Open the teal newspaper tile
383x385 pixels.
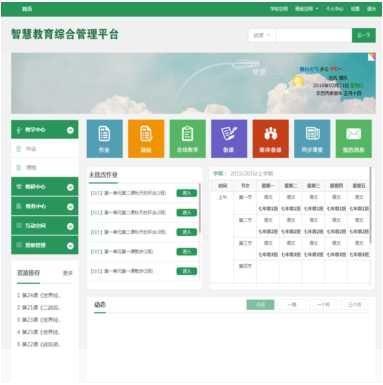[x=312, y=139]
